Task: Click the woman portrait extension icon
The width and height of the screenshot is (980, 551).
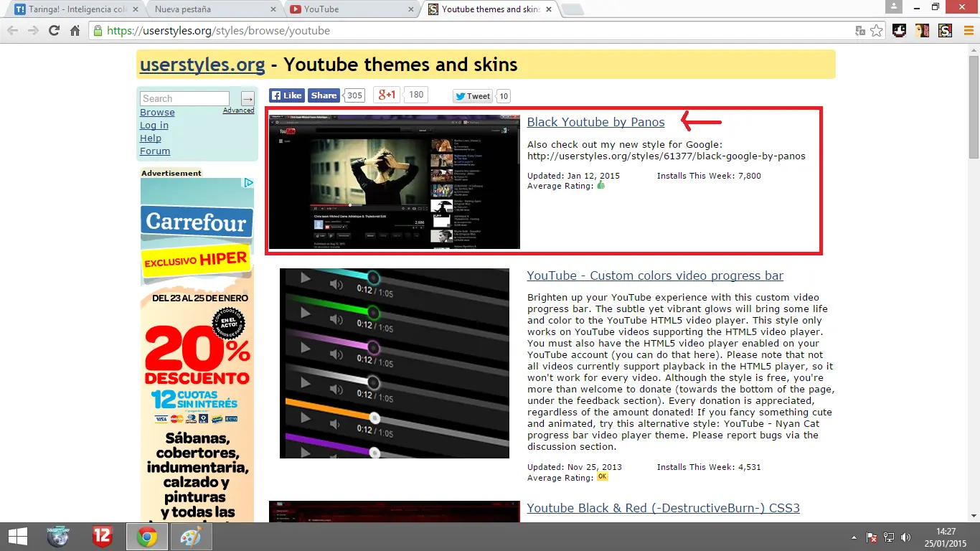Action: (x=923, y=31)
